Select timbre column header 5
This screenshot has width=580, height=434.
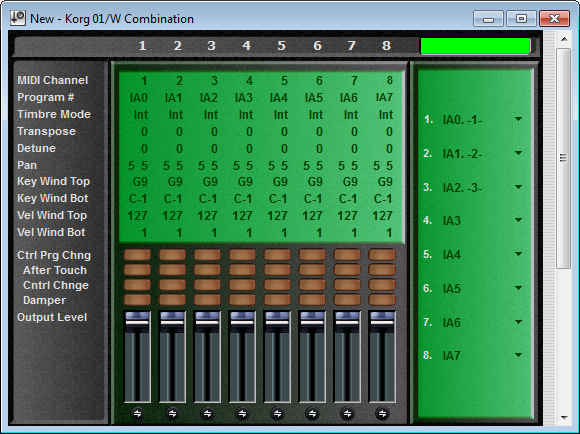point(281,46)
